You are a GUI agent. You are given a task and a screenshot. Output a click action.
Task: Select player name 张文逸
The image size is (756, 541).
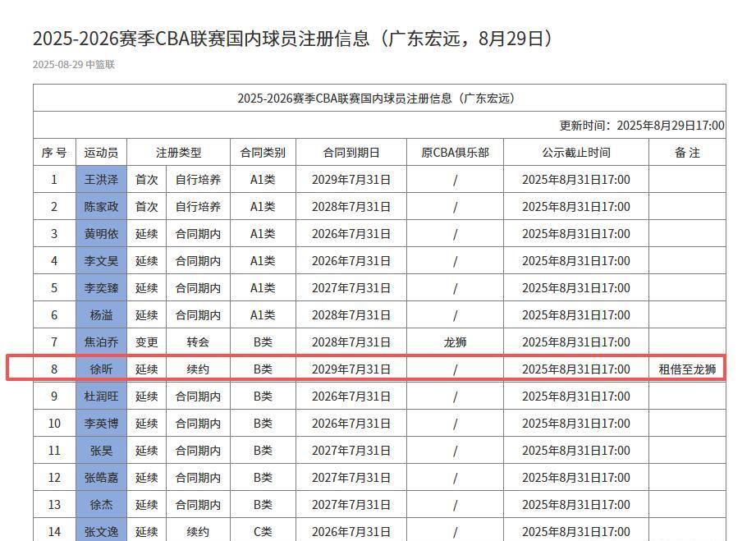(101, 531)
